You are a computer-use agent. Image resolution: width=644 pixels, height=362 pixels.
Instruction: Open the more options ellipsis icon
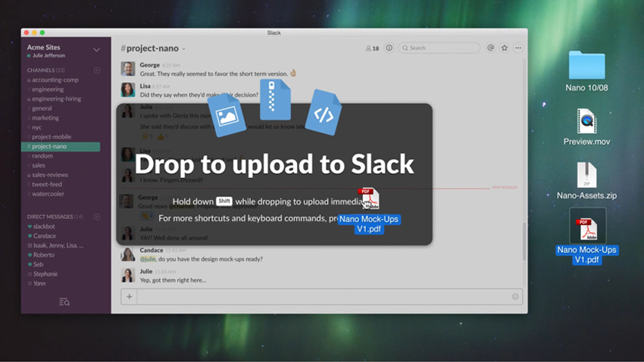(518, 48)
